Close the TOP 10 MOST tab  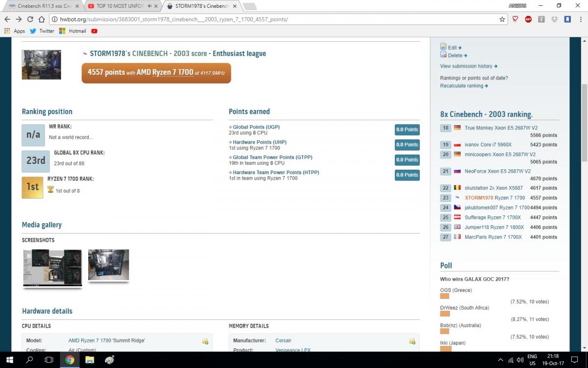click(x=156, y=6)
